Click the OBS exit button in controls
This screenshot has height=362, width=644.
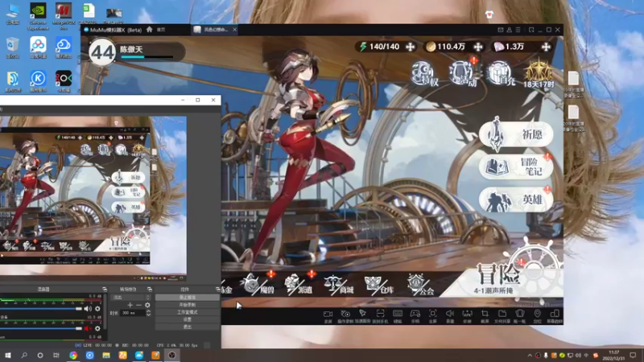click(x=188, y=327)
